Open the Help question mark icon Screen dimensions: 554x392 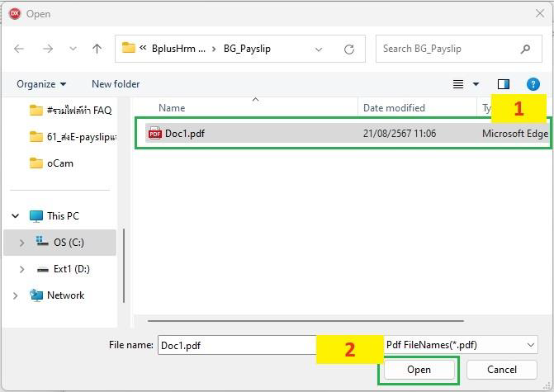(x=533, y=84)
